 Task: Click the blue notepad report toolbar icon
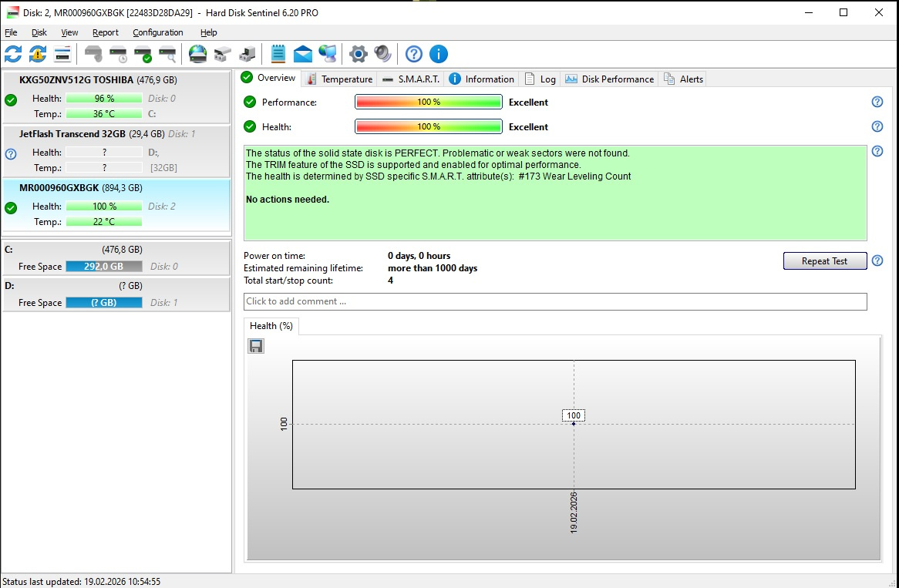(278, 55)
